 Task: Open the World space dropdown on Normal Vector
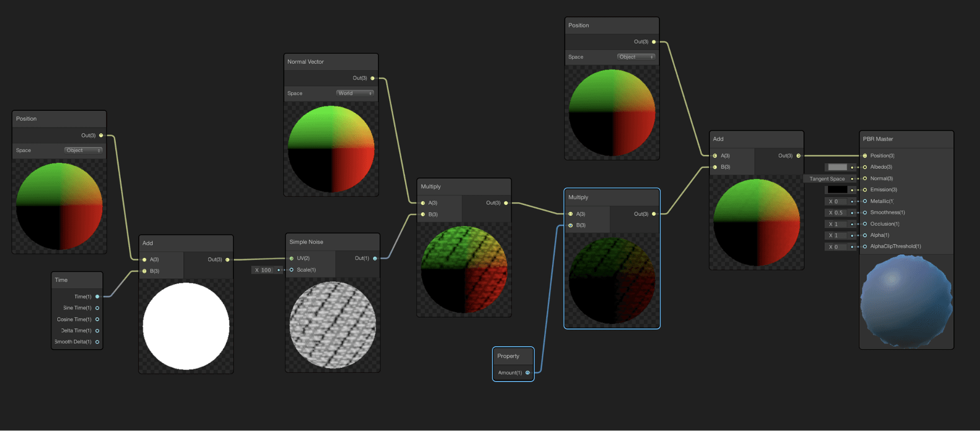(x=355, y=93)
